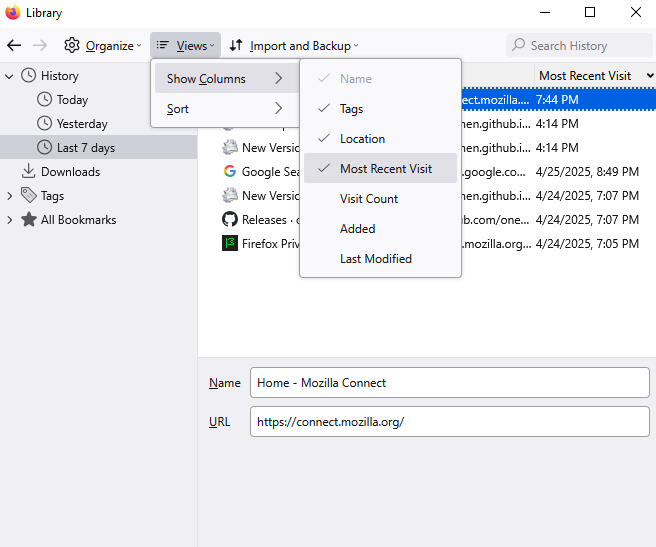Click the Most Recent Visit column header
Image resolution: width=656 pixels, height=547 pixels.
[585, 76]
